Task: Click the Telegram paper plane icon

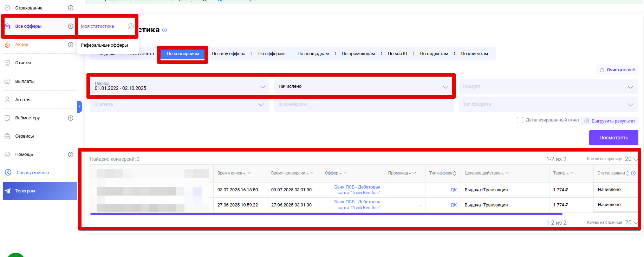Action: (x=7, y=191)
